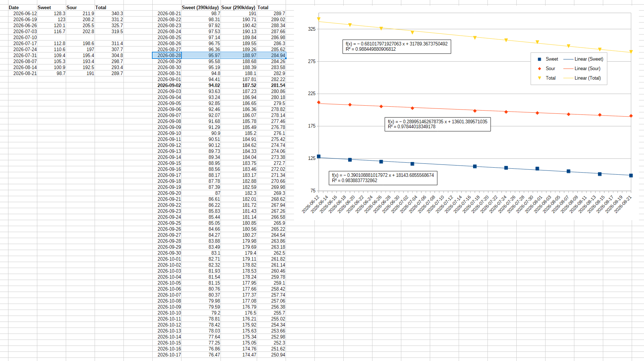
Task: Select the bold date cell 2026-09-02
Action: (x=167, y=85)
